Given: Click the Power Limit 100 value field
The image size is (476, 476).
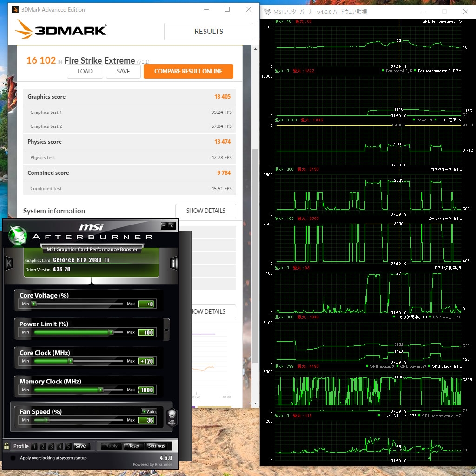Looking at the screenshot, I should point(146,332).
